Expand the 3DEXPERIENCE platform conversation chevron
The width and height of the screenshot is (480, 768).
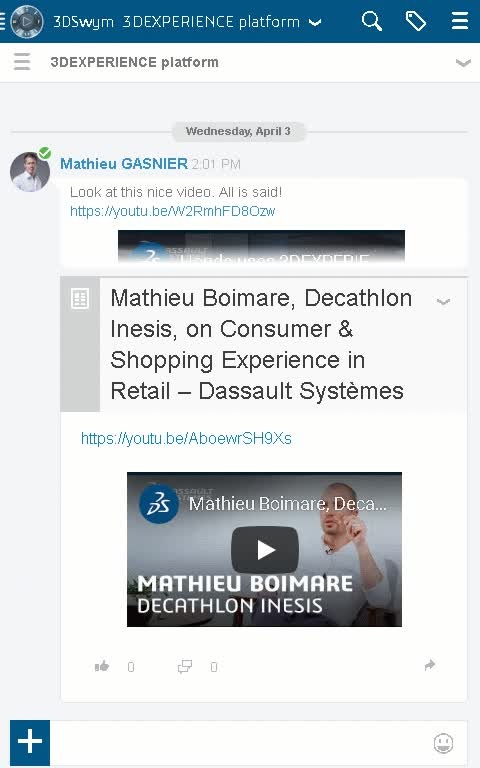tap(463, 63)
